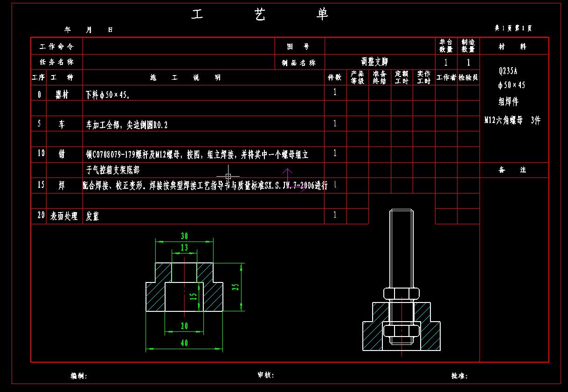This screenshot has height=392, width=568.
Task: Select the product name 调整支脚
Action: pyautogui.click(x=374, y=62)
